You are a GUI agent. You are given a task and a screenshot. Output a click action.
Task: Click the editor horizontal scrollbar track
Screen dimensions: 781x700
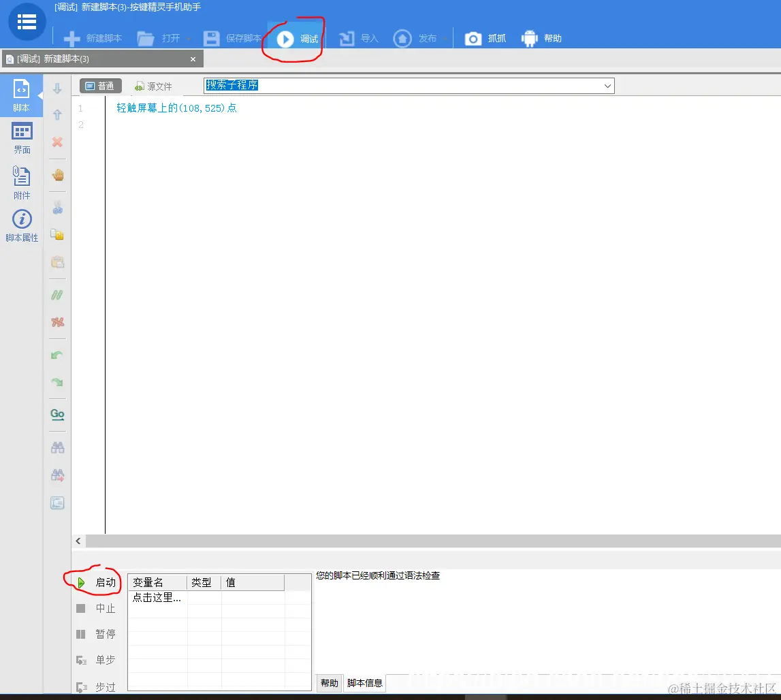(x=433, y=541)
